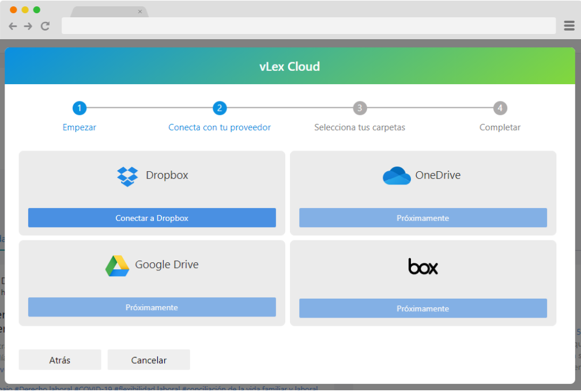Click Próximamente button under Google Drive
This screenshot has height=392, width=581.
coord(152,307)
